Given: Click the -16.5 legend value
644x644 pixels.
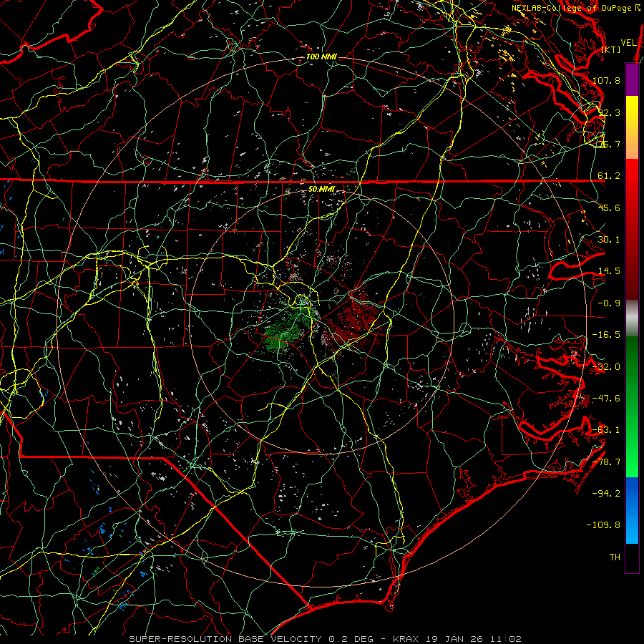Looking at the screenshot, I should pyautogui.click(x=607, y=335).
